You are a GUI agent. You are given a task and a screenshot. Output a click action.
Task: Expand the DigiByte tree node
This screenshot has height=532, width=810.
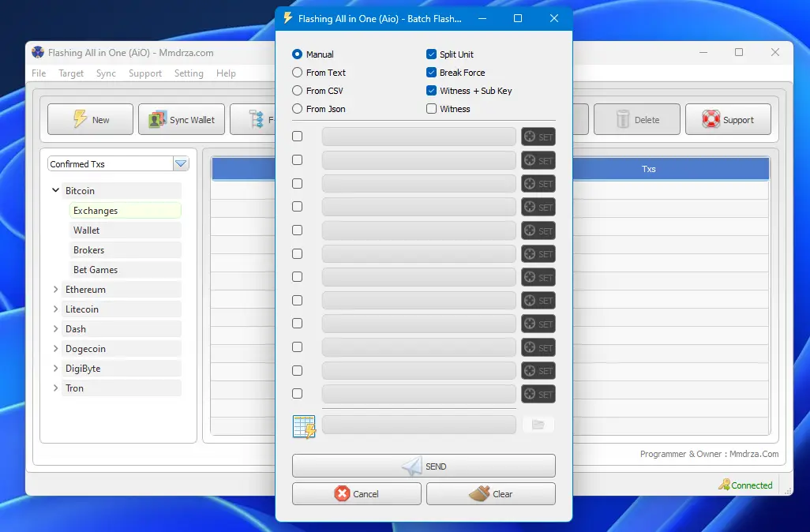click(x=56, y=368)
